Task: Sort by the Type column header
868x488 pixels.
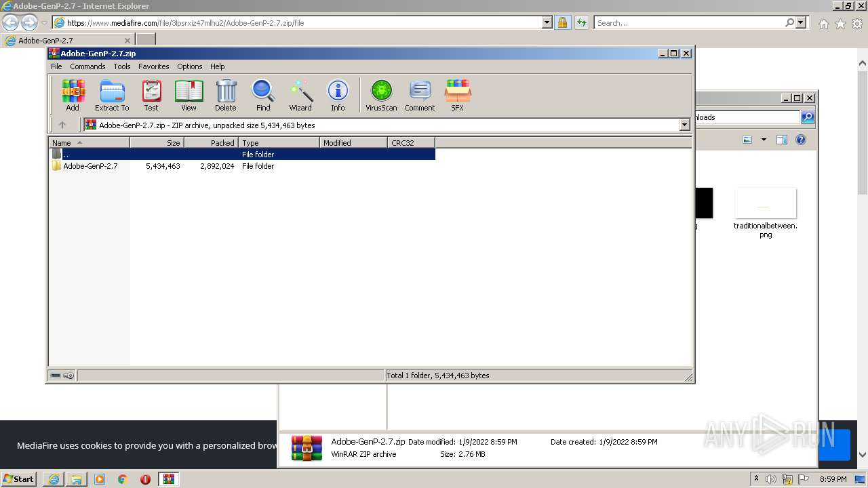Action: (x=279, y=143)
